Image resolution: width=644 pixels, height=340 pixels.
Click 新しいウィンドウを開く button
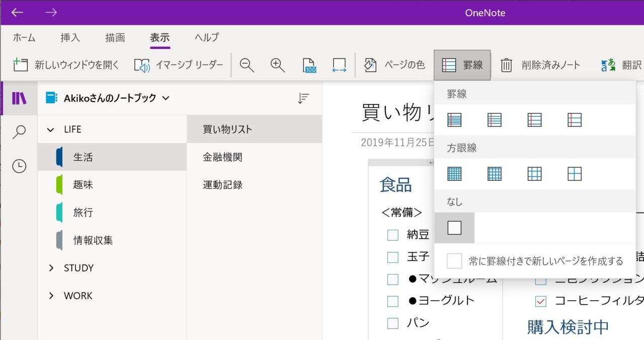click(x=66, y=65)
